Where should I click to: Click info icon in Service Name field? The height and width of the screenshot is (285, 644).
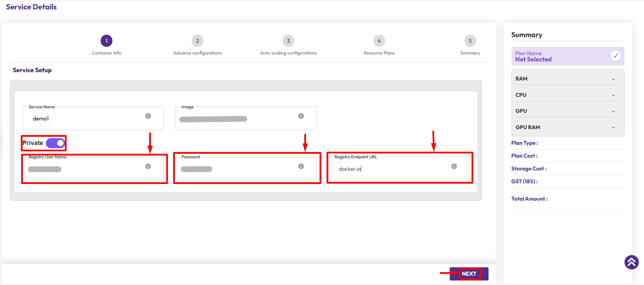[148, 116]
